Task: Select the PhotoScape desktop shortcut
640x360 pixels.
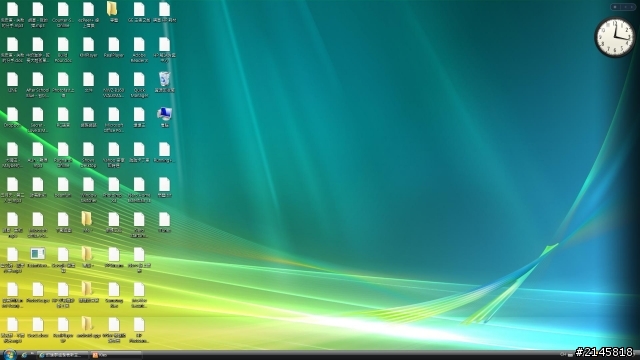Action: point(38,293)
